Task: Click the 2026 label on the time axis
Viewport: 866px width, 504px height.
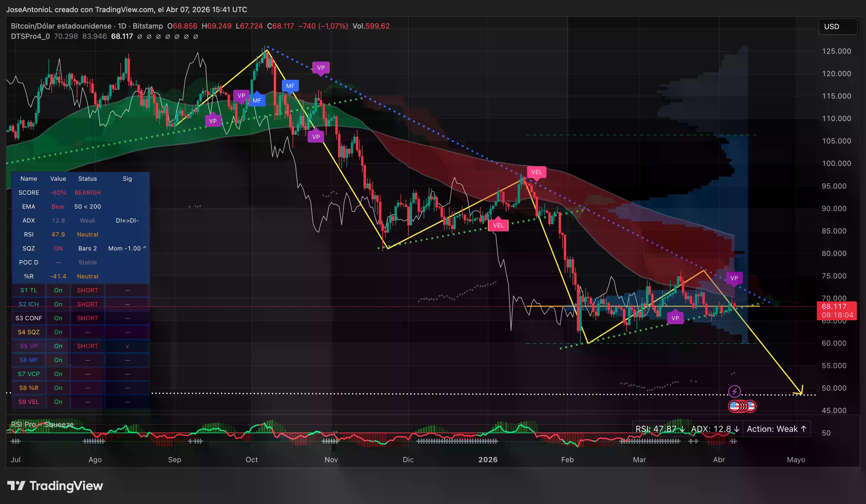Action: click(x=489, y=460)
